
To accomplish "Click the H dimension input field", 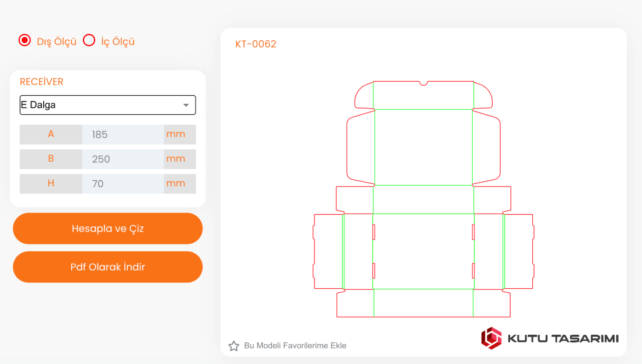I will point(123,183).
